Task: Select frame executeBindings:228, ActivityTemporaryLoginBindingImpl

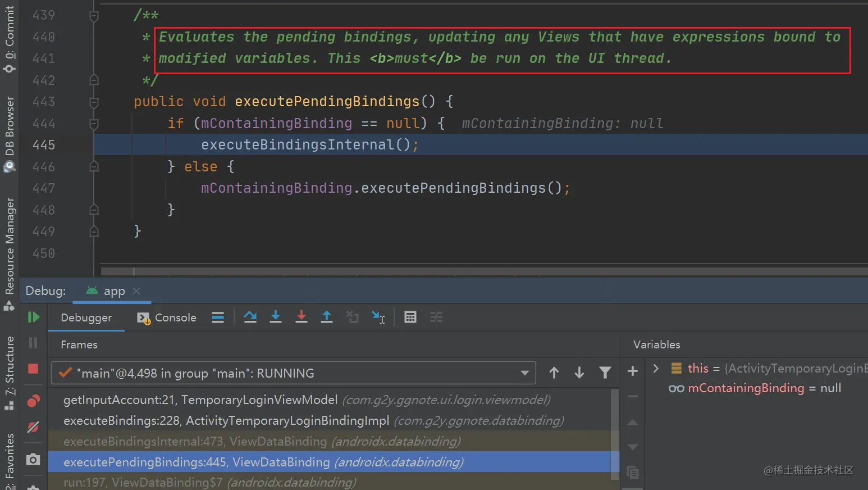Action: pyautogui.click(x=330, y=420)
